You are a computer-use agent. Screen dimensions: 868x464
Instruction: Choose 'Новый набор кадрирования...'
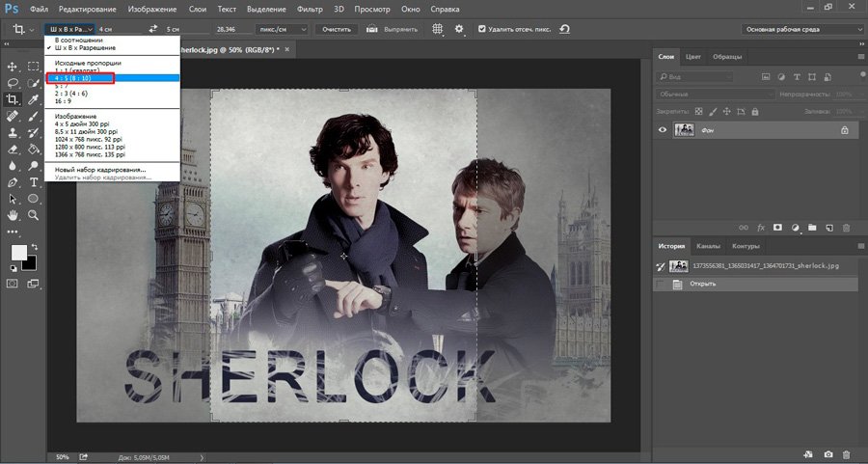pyautogui.click(x=113, y=170)
